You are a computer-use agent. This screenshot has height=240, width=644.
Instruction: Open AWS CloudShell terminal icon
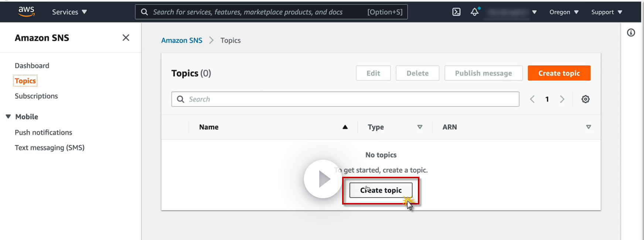pyautogui.click(x=456, y=12)
